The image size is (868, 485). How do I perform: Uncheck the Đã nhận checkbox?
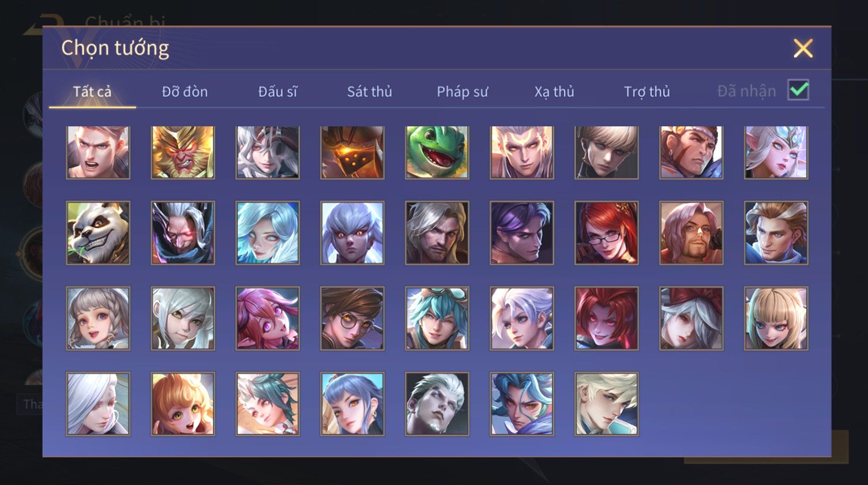pyautogui.click(x=798, y=90)
